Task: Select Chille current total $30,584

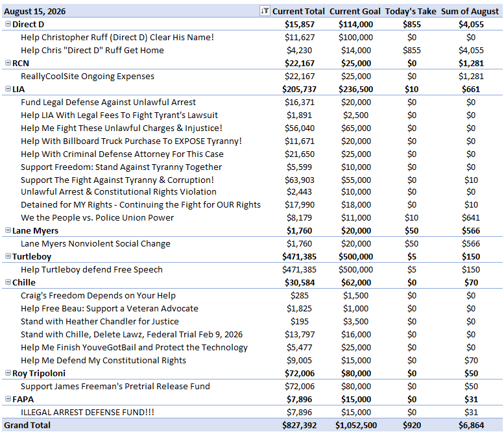Action: 299,283
